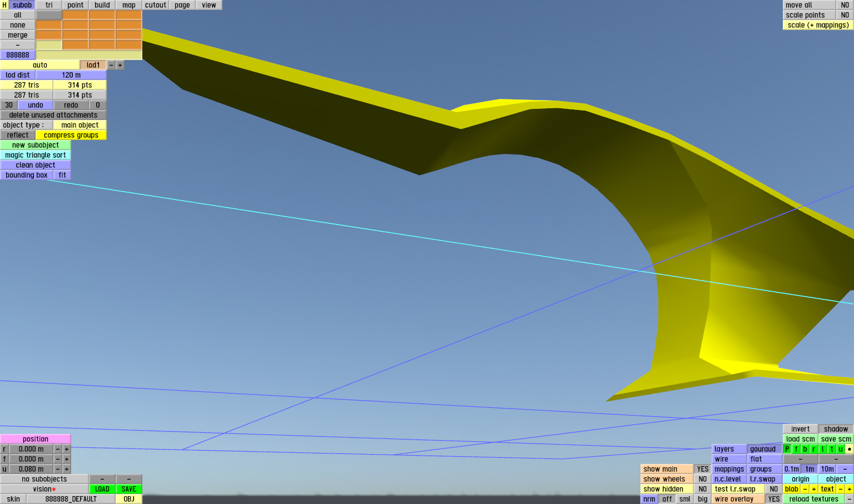The width and height of the screenshot is (854, 504).
Task: Click the undo button
Action: click(36, 105)
